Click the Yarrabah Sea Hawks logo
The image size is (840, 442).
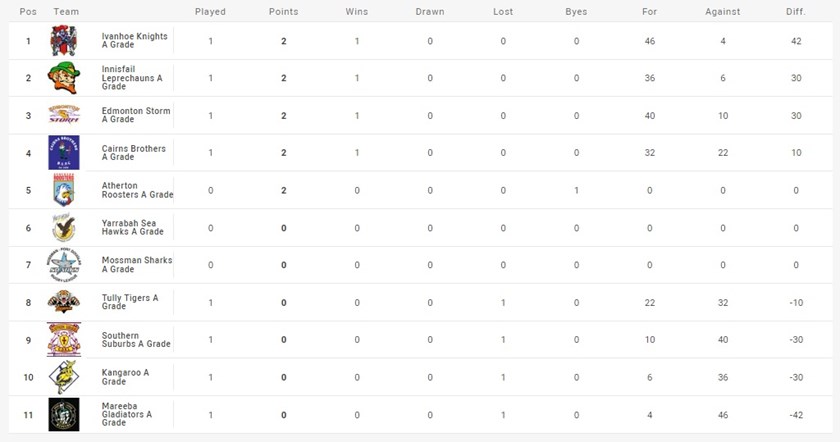(x=63, y=227)
